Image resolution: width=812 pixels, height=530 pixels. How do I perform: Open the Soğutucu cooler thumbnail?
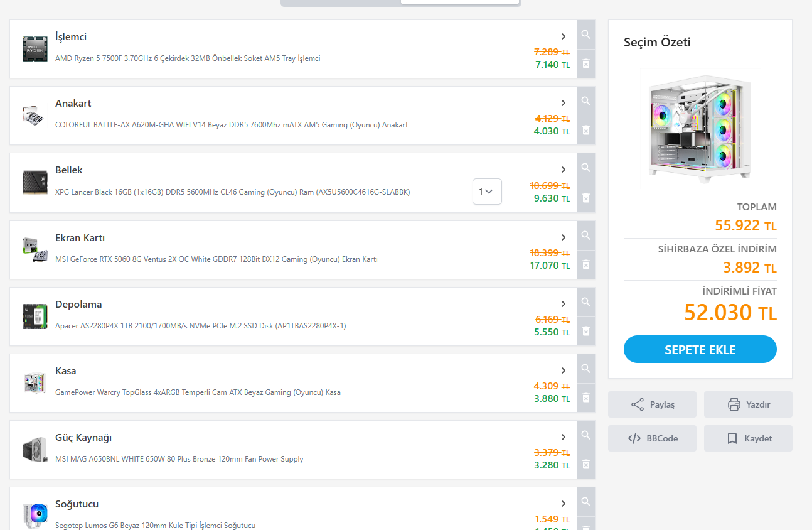tap(35, 516)
